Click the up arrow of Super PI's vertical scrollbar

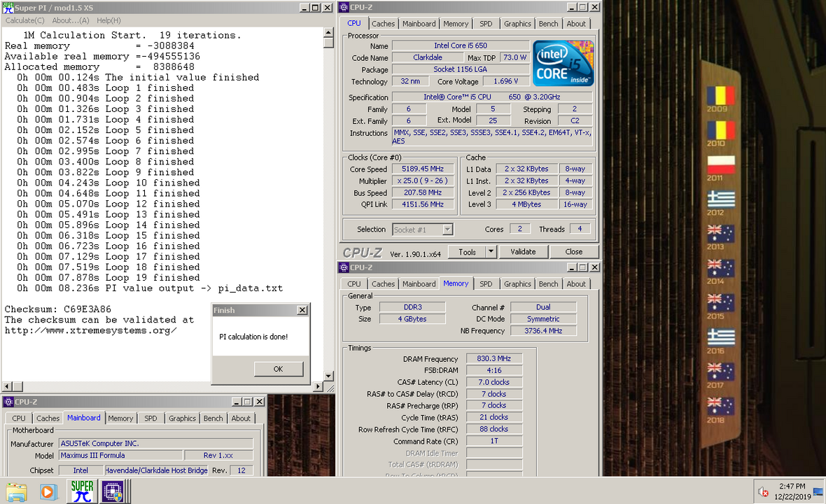click(328, 33)
